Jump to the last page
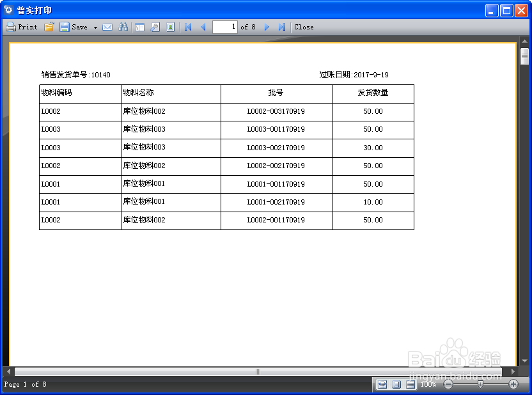 click(x=281, y=27)
